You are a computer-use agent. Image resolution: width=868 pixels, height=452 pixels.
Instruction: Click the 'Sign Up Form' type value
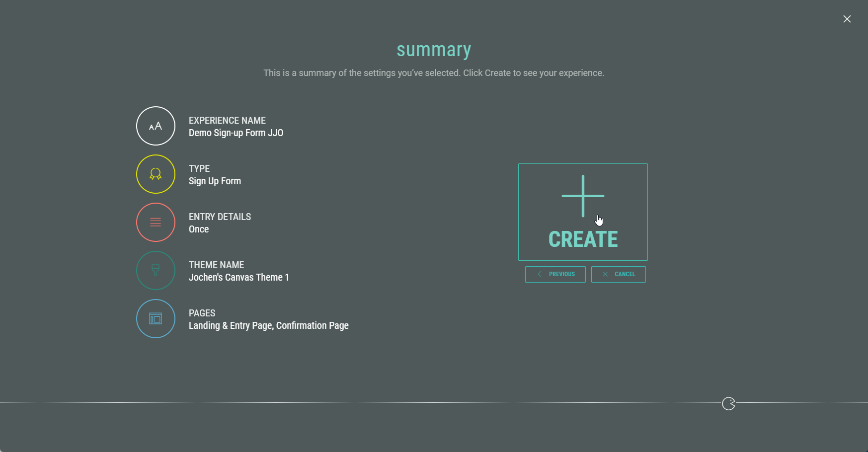click(215, 181)
